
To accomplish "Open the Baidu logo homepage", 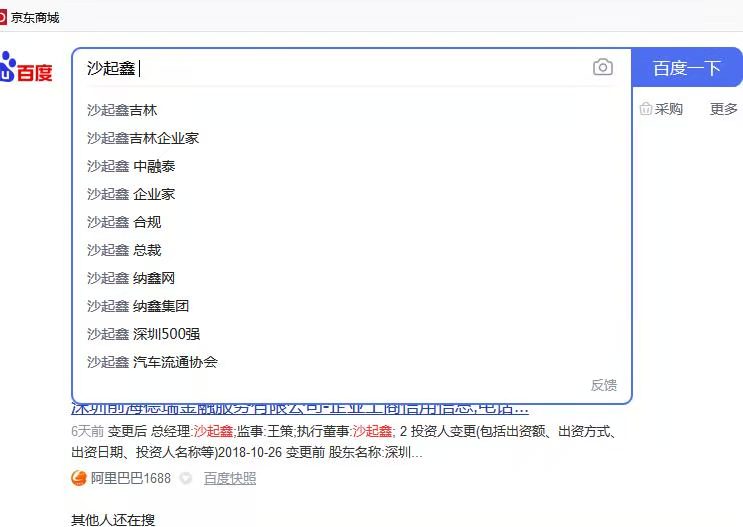I will 26,67.
